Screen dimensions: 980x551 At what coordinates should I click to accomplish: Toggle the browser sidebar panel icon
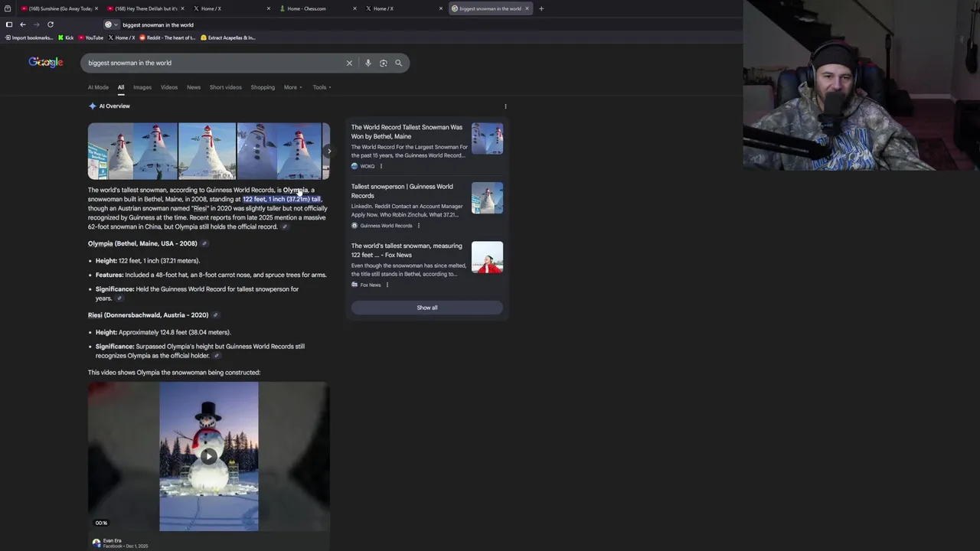point(9,24)
